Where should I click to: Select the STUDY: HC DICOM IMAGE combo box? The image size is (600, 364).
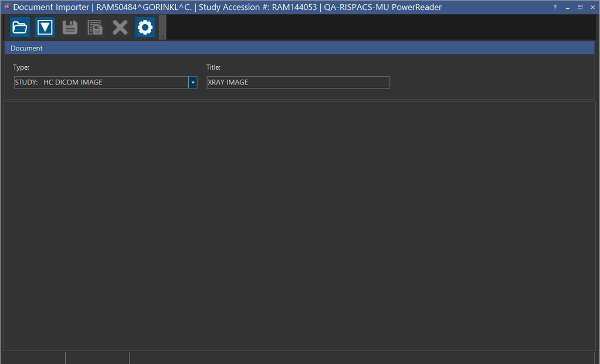pos(101,83)
